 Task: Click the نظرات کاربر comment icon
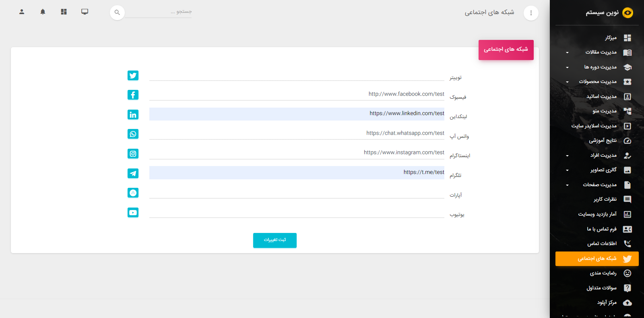click(x=627, y=200)
